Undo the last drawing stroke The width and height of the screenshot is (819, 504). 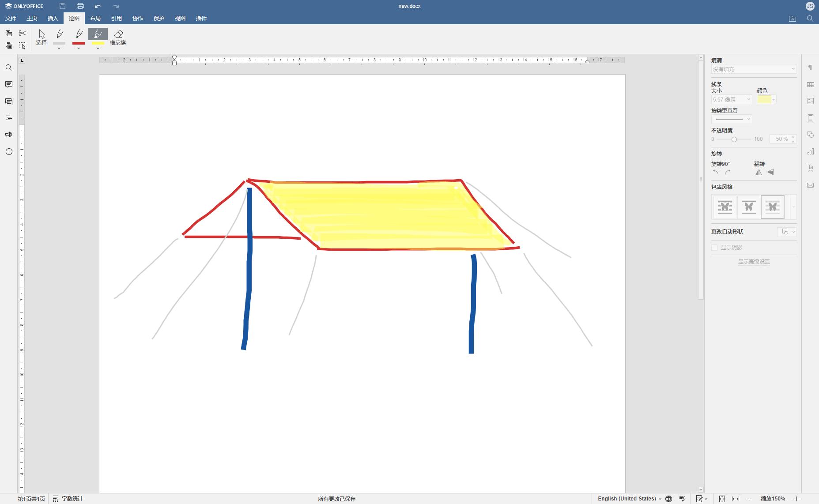[x=98, y=6]
